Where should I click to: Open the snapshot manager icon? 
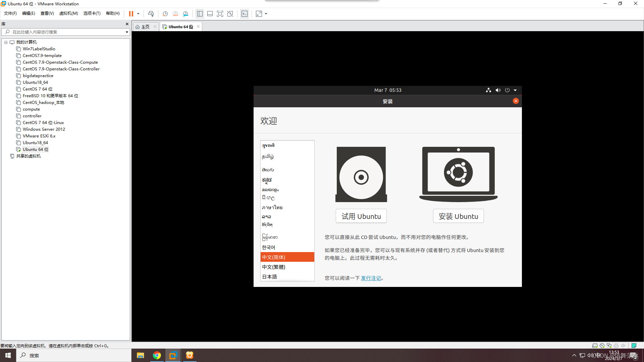(x=186, y=14)
